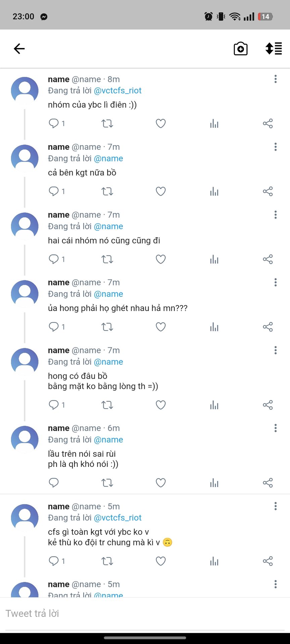The width and height of the screenshot is (290, 644).
Task: Open the @vctcfs_riot mention in first tweet
Action: coord(117,91)
